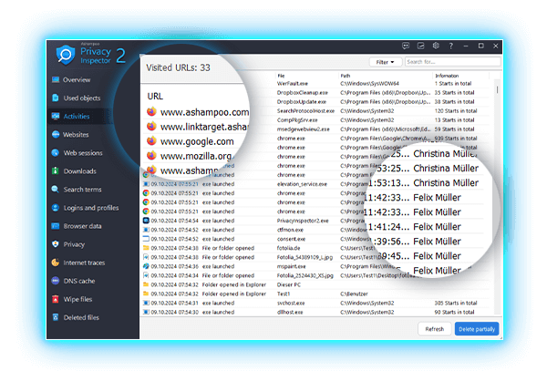This screenshot has width=547, height=392.
Task: Click the icon of the dllhost.exe row
Action: [146, 312]
